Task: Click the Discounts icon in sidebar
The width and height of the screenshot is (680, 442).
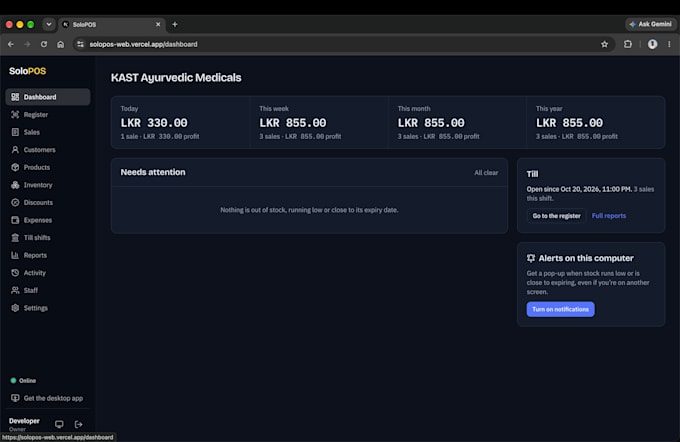Action: [15, 202]
